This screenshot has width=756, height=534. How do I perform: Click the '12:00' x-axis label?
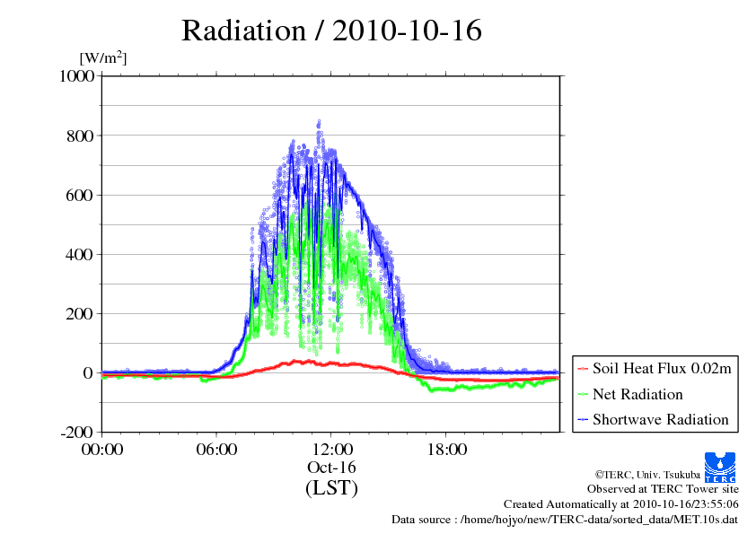331,450
